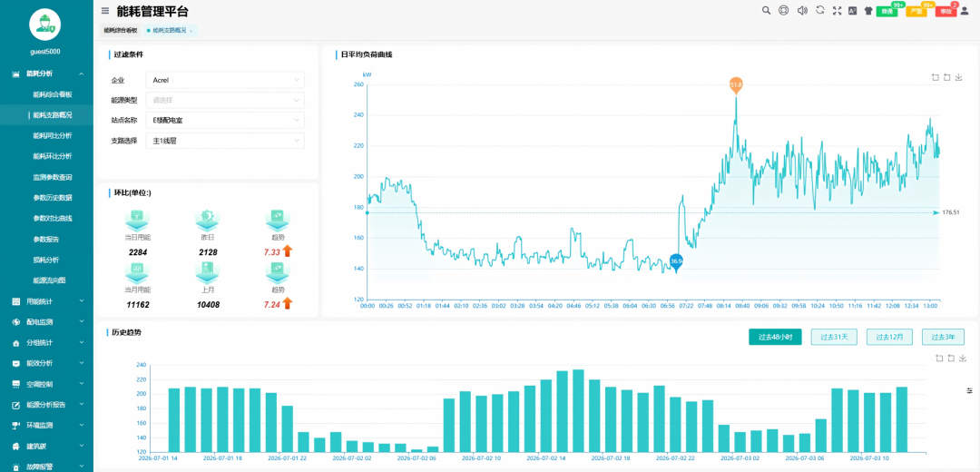980x472 pixels.
Task: Open 能源流向图 in the sidebar
Action: [x=49, y=280]
